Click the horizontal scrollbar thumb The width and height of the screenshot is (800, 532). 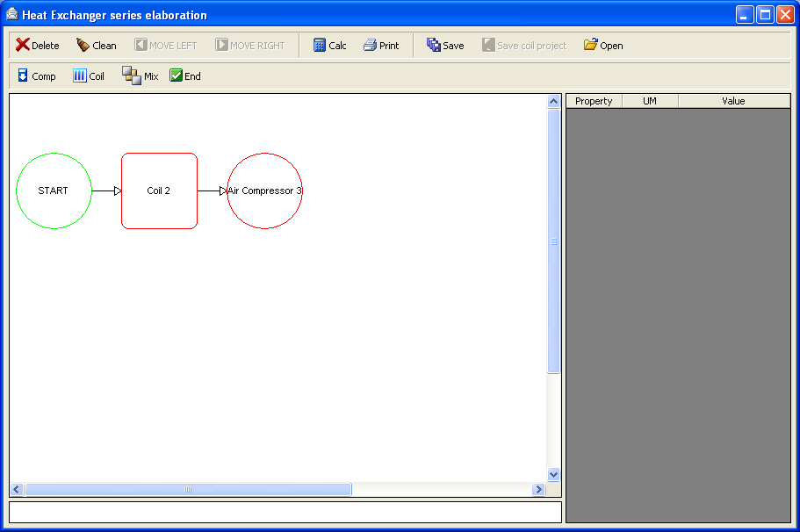point(188,489)
